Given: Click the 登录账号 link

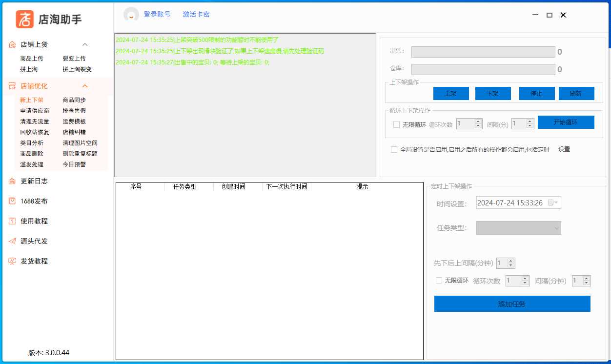Looking at the screenshot, I should [x=157, y=15].
